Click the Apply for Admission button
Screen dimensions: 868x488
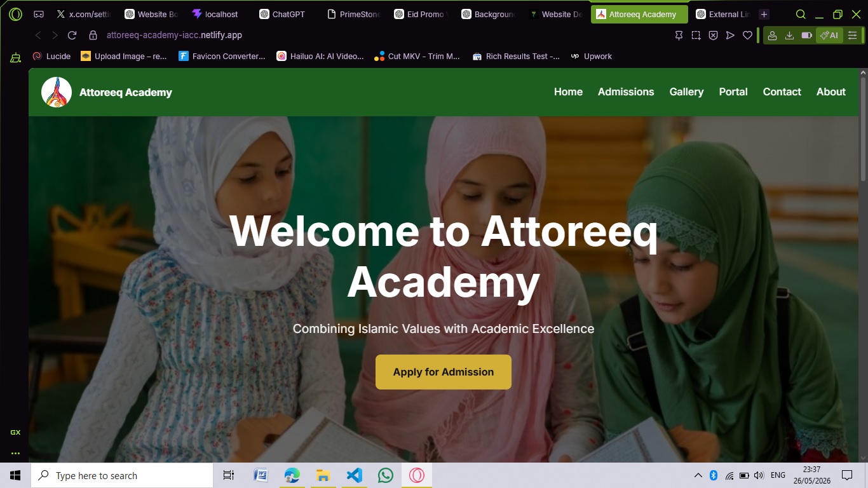pyautogui.click(x=444, y=372)
